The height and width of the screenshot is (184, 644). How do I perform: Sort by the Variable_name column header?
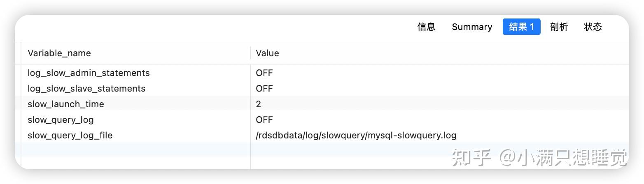59,53
